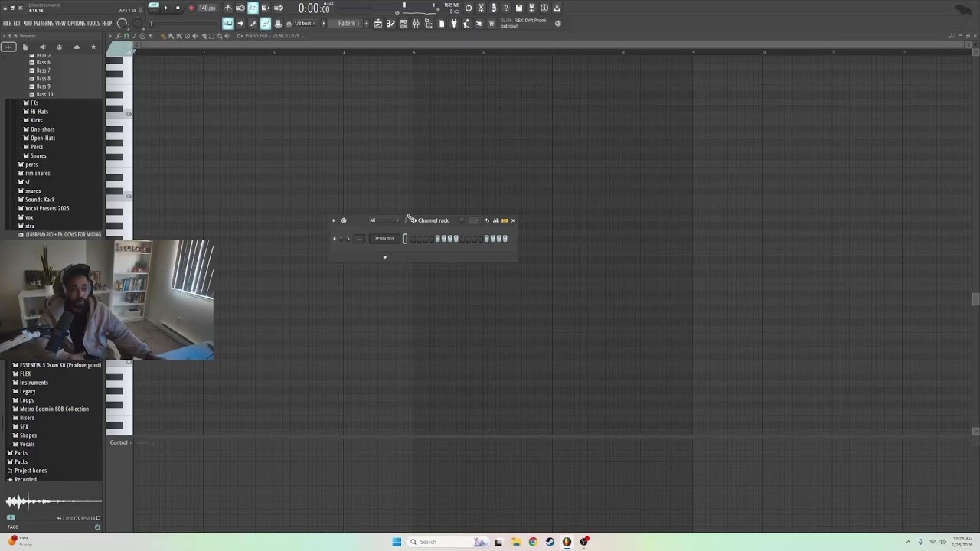The height and width of the screenshot is (551, 980).
Task: Expand the Snares folder in browser
Action: 38,155
